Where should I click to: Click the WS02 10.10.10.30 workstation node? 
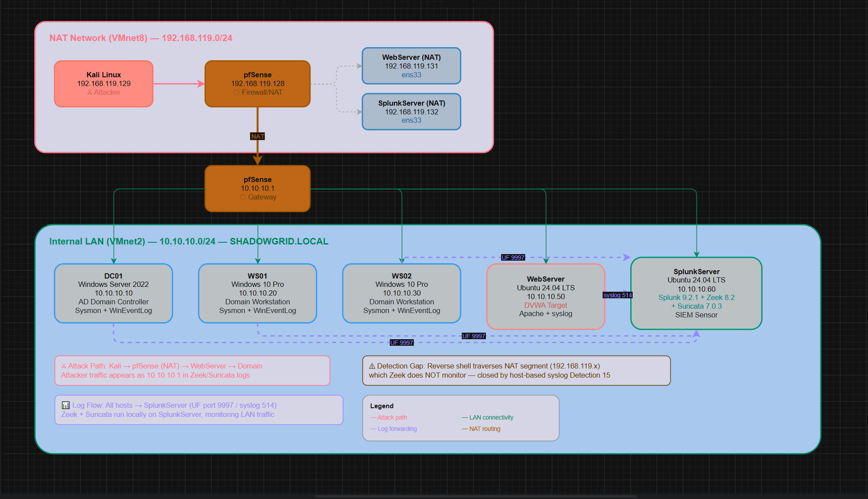402,293
